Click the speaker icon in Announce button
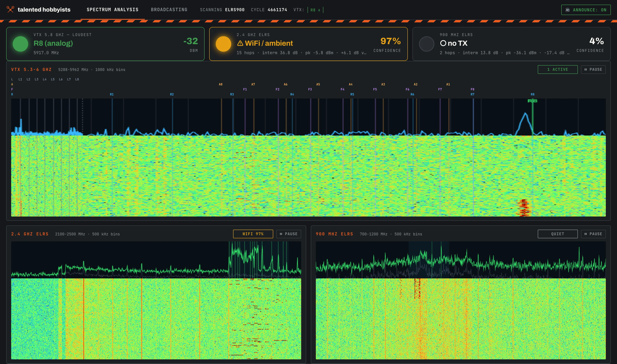The image size is (617, 364). click(567, 10)
